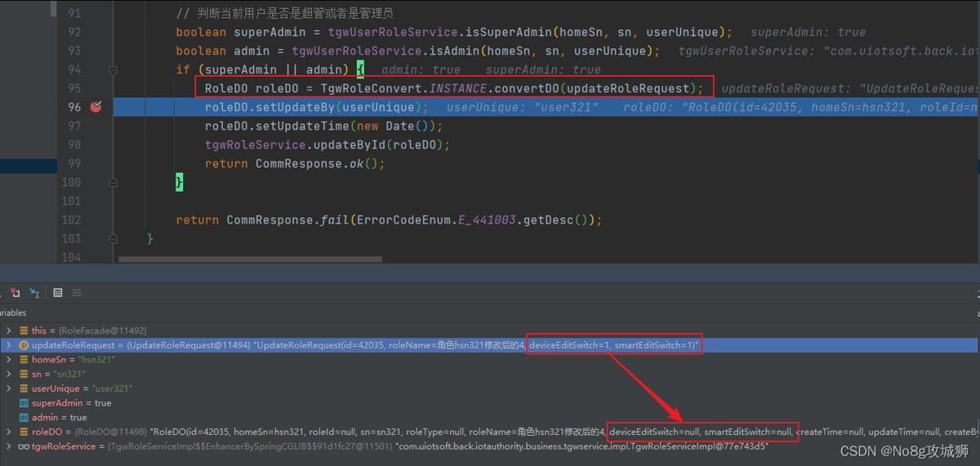
Task: Select the admin = true variable row
Action: [490, 417]
